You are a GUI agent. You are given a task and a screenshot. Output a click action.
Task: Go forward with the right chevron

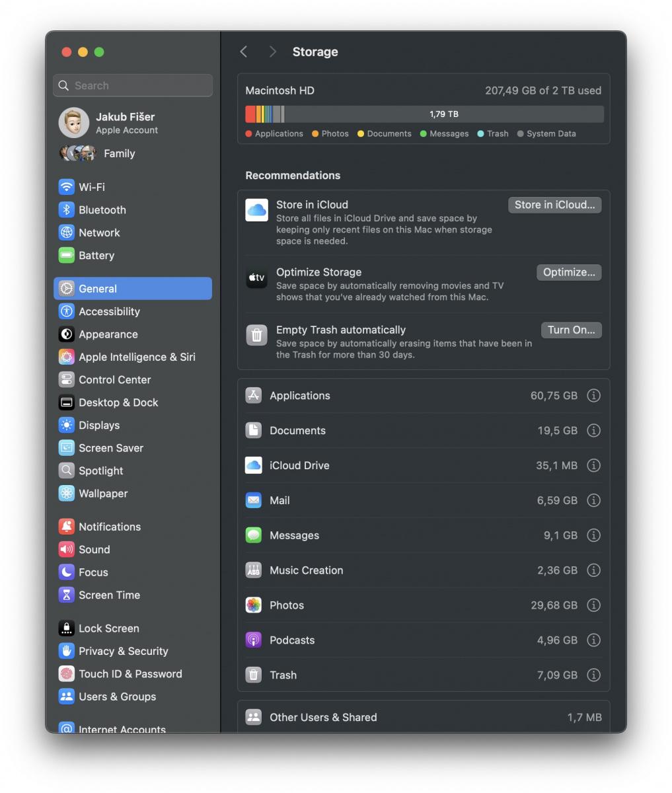(272, 52)
